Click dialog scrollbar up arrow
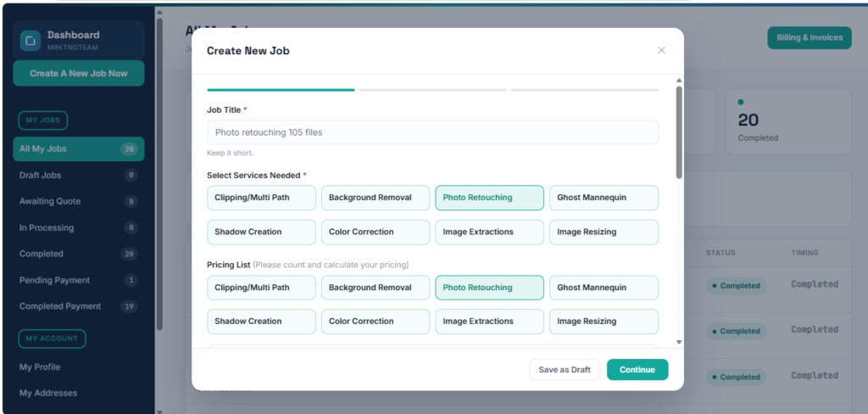 click(x=679, y=81)
